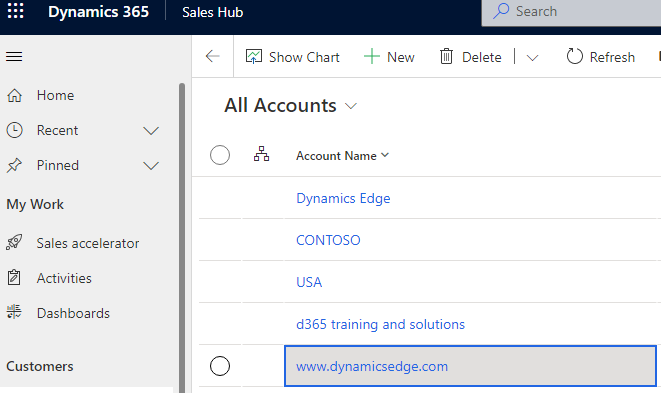The height and width of the screenshot is (393, 661).
Task: Click the Dynamics 365 title
Action: 98,12
